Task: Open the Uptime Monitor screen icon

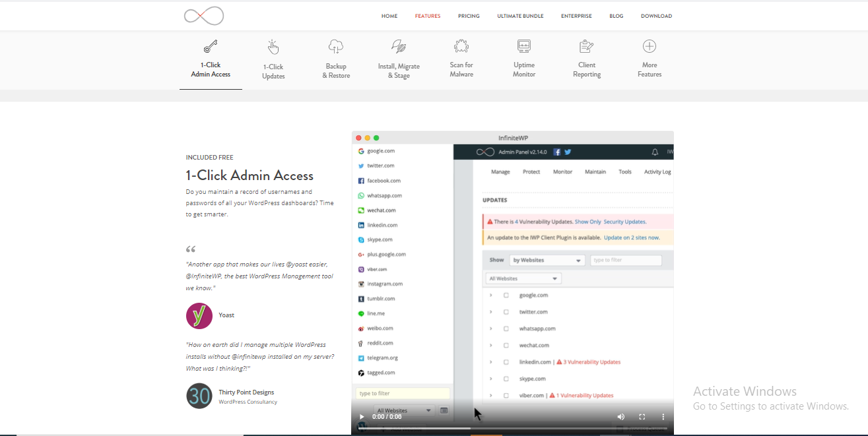Action: coord(524,46)
